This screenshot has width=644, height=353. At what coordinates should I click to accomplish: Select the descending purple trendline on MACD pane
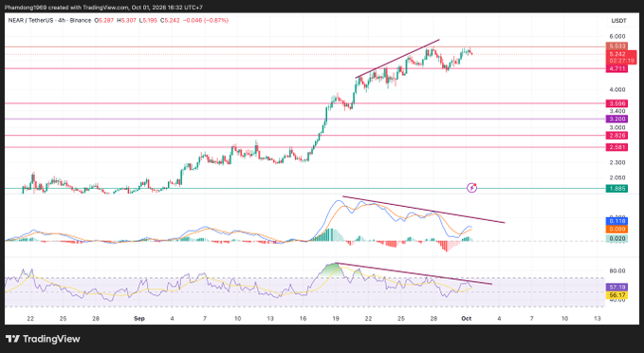point(423,210)
